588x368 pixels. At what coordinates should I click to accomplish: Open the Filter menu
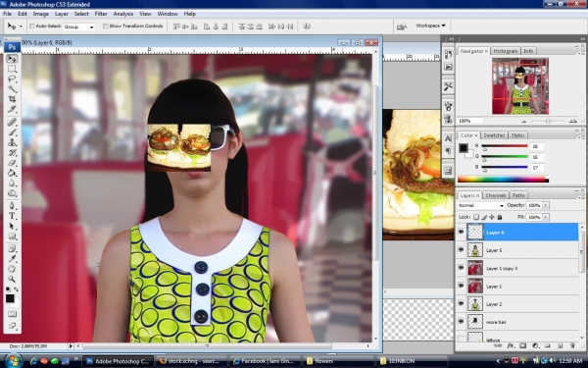click(x=101, y=14)
